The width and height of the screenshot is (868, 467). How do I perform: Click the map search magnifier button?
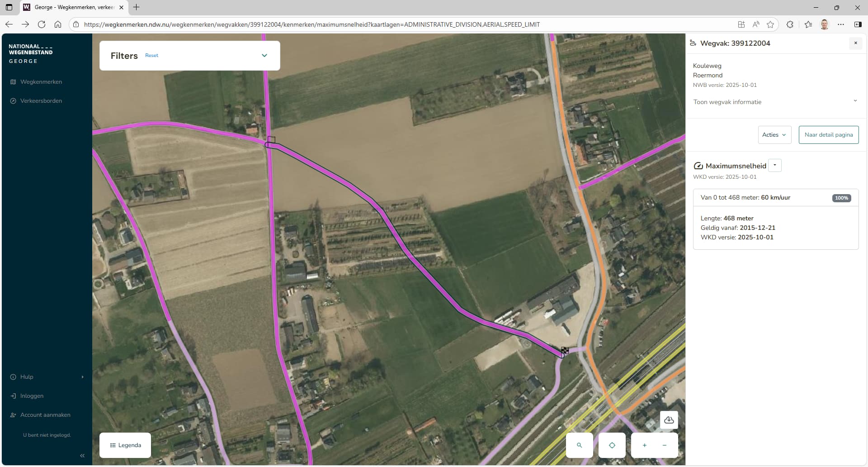click(579, 445)
